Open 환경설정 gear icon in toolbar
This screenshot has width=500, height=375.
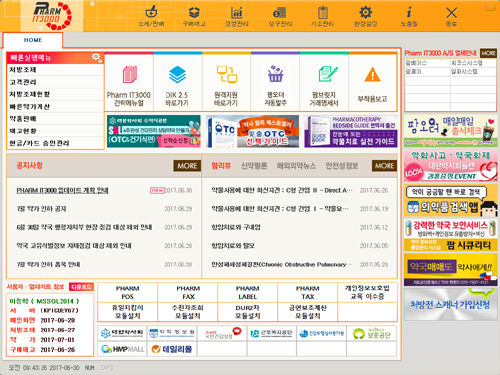coord(365,16)
